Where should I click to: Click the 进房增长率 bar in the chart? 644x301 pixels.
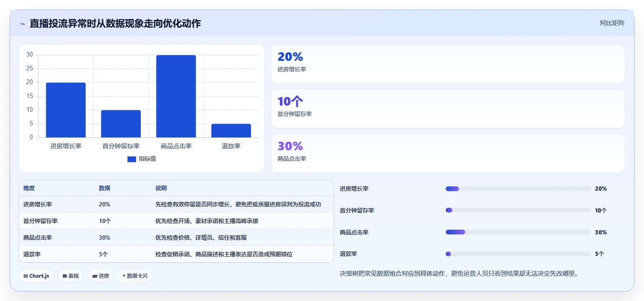tap(66, 110)
